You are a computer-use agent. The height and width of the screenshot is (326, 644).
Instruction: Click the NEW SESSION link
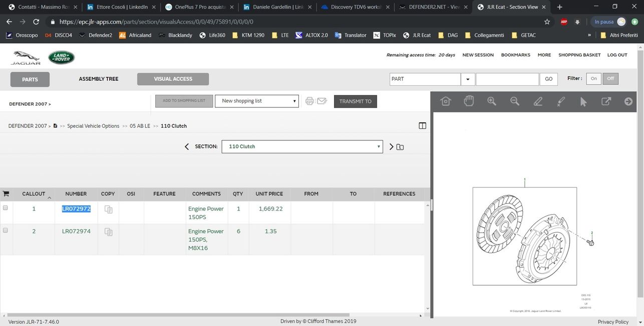click(x=478, y=55)
